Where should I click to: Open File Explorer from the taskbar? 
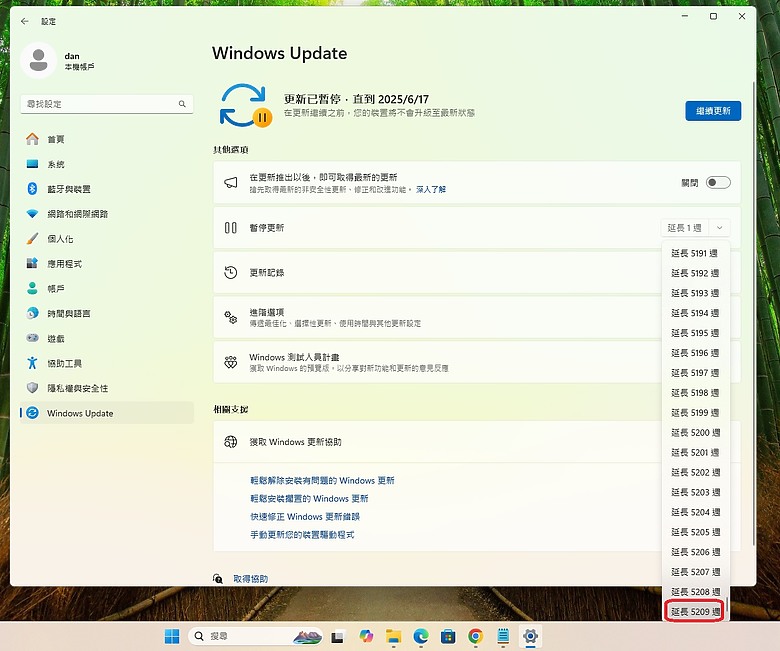pyautogui.click(x=393, y=636)
